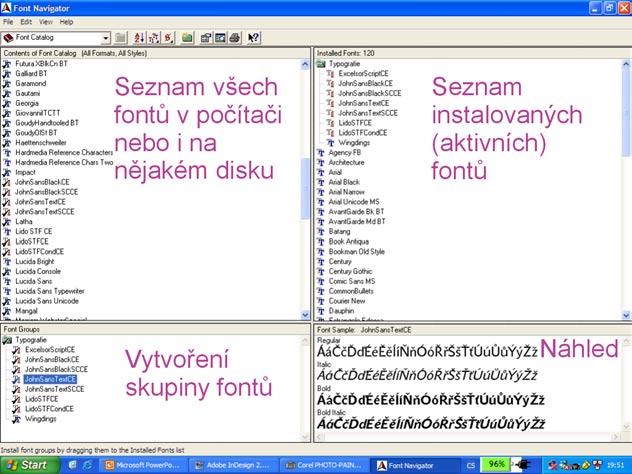Click the view by style toolbar icon
This screenshot has height=474, width=632.
[x=169, y=38]
